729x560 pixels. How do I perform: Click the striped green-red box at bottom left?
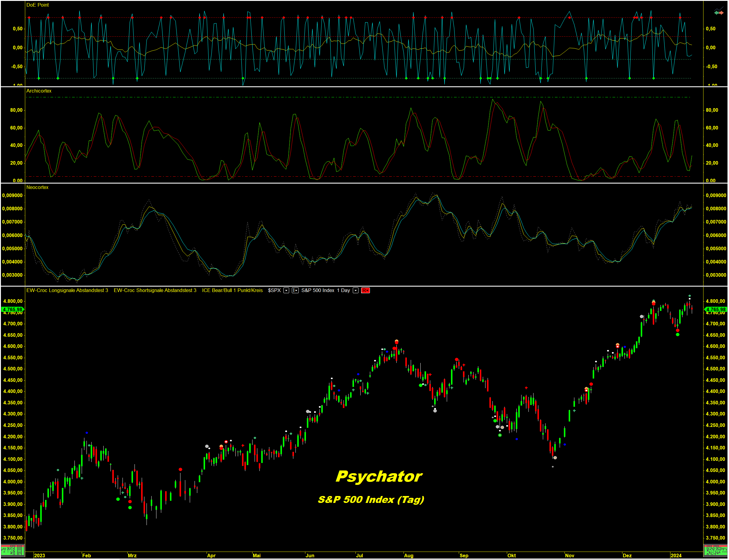12,550
